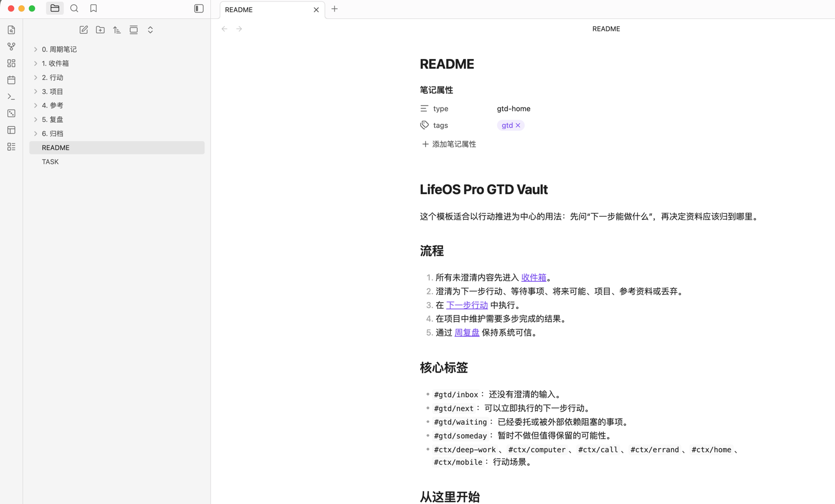
Task: Click 添加笔记属性 button
Action: [x=449, y=144]
